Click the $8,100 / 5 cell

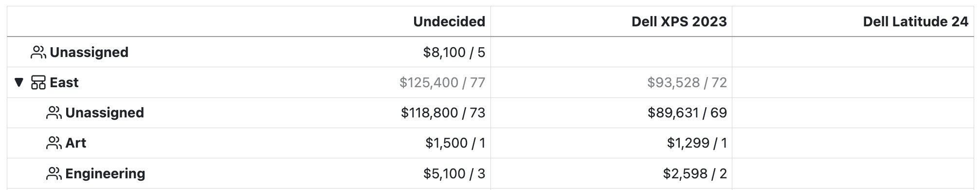click(454, 52)
